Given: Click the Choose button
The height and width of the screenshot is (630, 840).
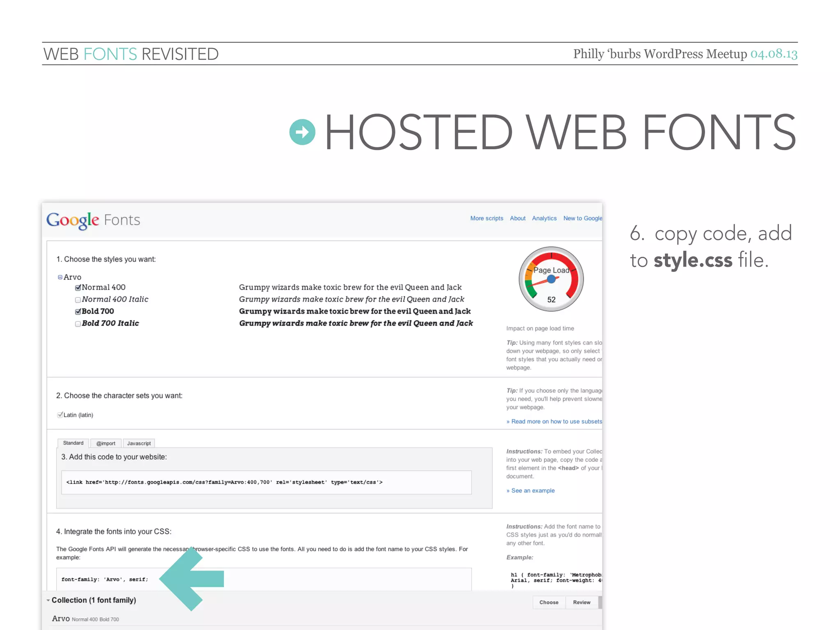Looking at the screenshot, I should [x=549, y=602].
